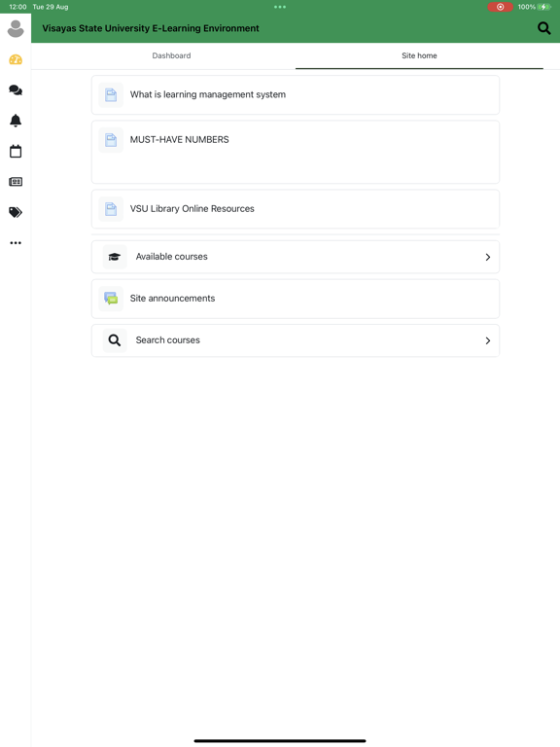Open the more options three-dot menu
This screenshot has width=560, height=747.
click(x=16, y=243)
